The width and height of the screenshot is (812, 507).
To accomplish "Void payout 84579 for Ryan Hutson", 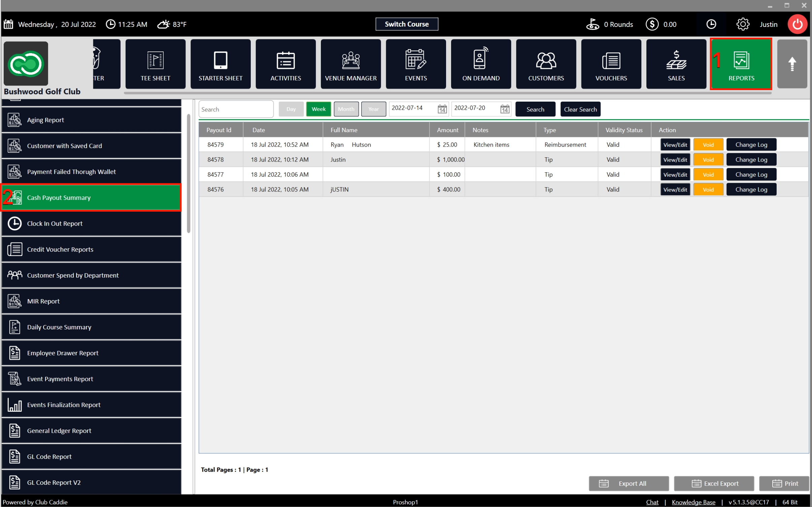I will coord(708,145).
